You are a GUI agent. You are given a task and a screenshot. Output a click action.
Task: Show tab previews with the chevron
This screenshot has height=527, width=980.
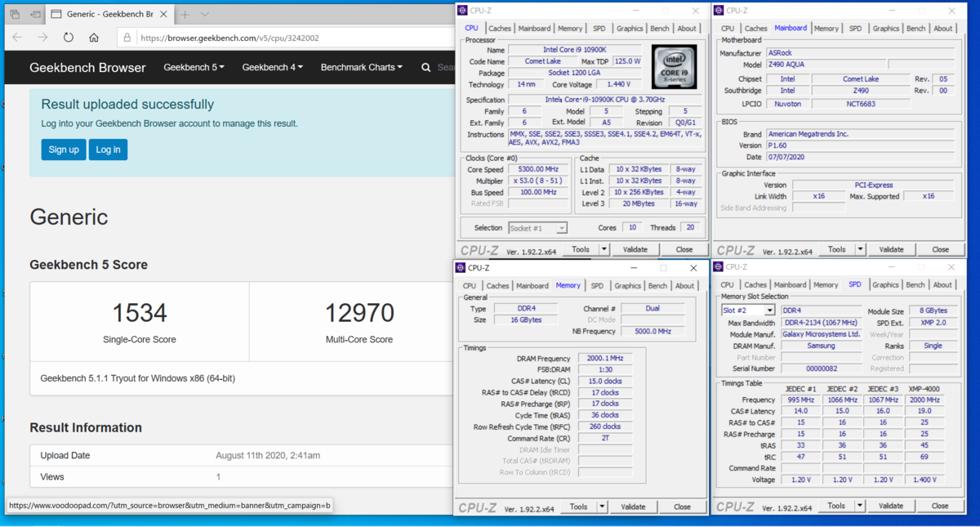pos(205,15)
